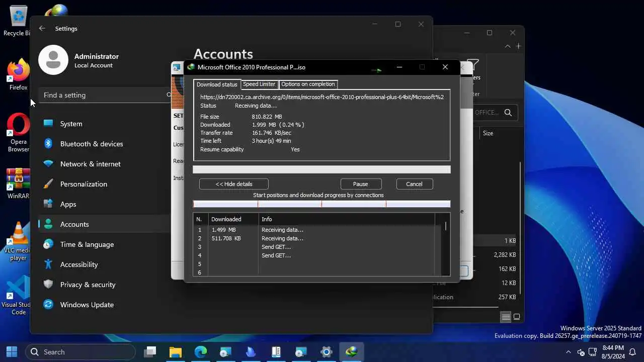Click the Administrator account avatar

tap(53, 60)
